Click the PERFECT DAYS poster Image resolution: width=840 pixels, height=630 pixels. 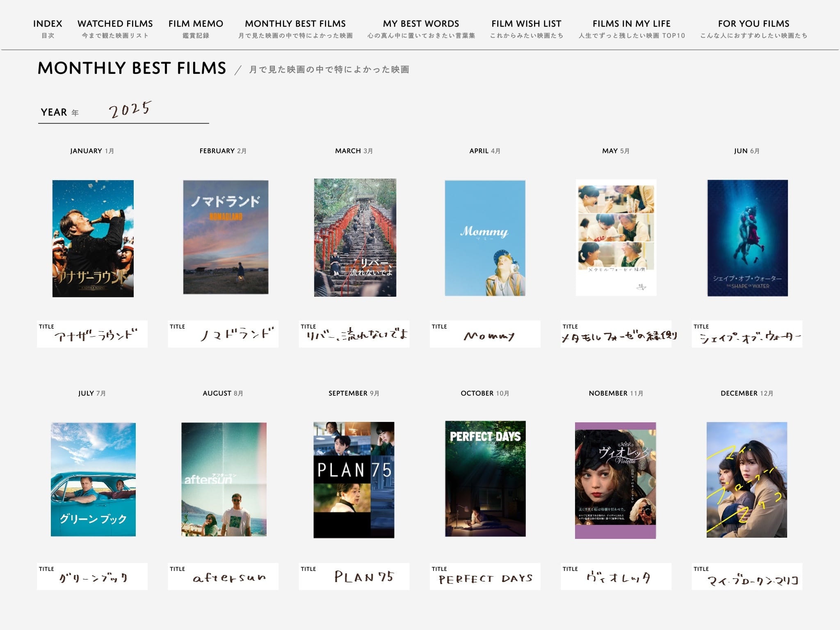pos(485,479)
